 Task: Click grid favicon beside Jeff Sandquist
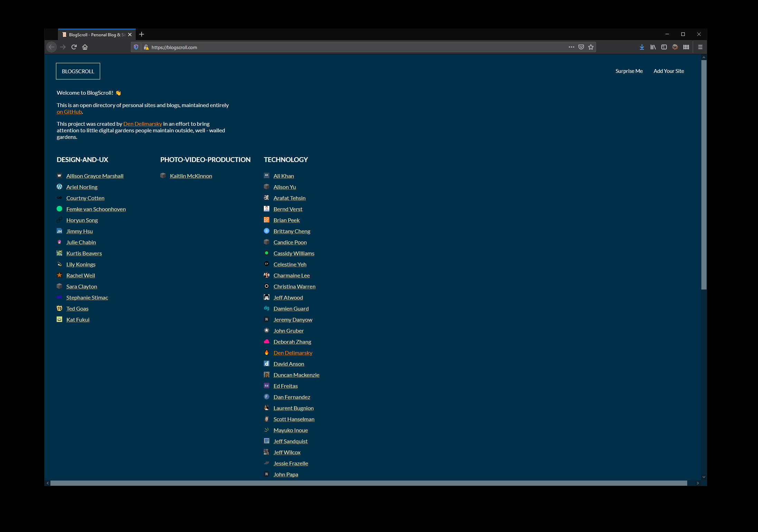267,441
